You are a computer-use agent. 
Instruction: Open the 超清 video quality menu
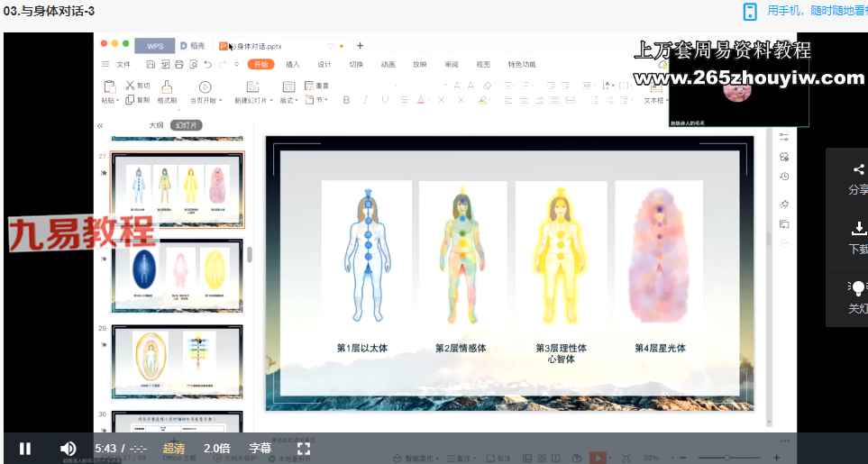point(174,448)
